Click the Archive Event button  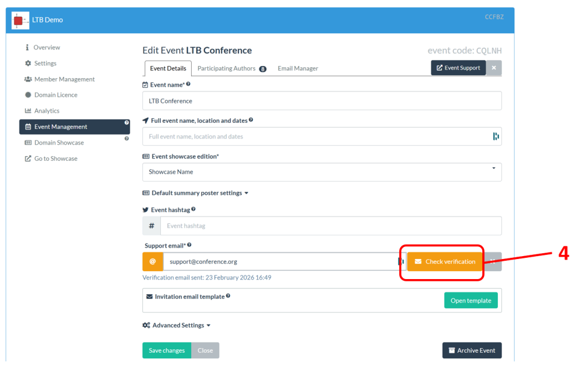[x=471, y=350]
